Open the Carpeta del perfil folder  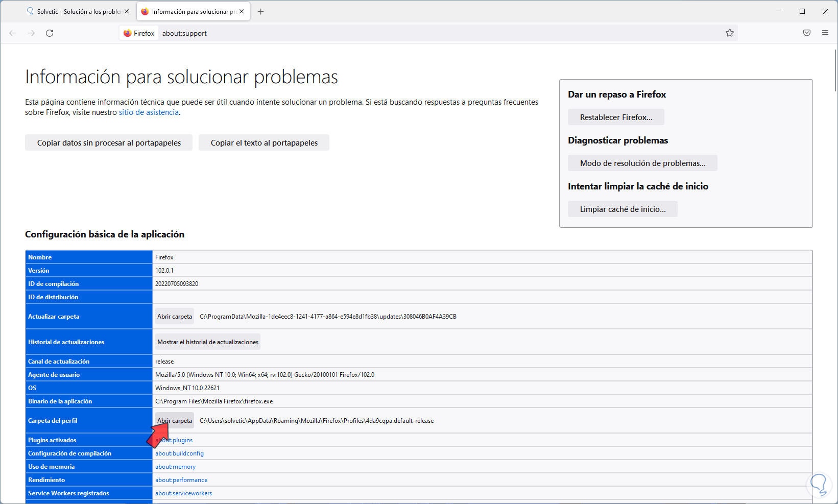click(x=175, y=421)
